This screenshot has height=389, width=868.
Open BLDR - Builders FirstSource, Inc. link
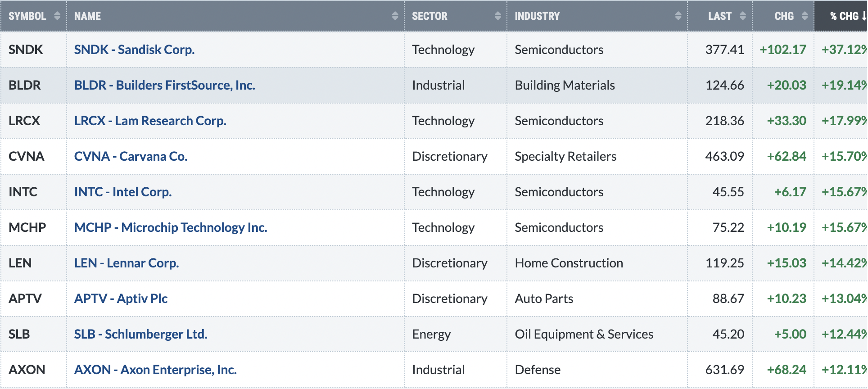point(165,85)
